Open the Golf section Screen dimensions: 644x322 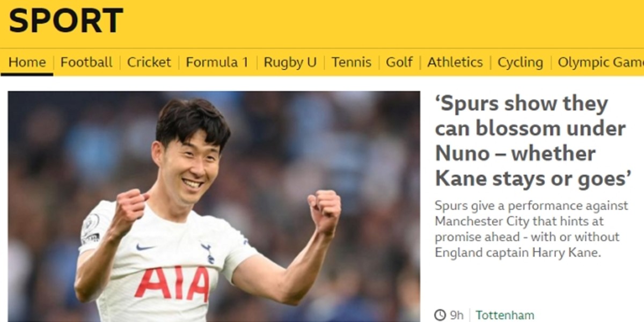tap(399, 62)
